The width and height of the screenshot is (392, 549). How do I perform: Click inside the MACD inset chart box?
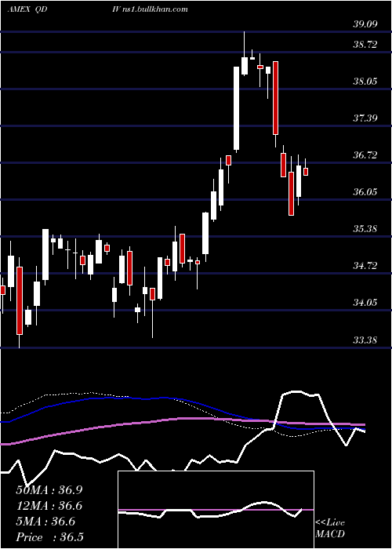point(216,510)
